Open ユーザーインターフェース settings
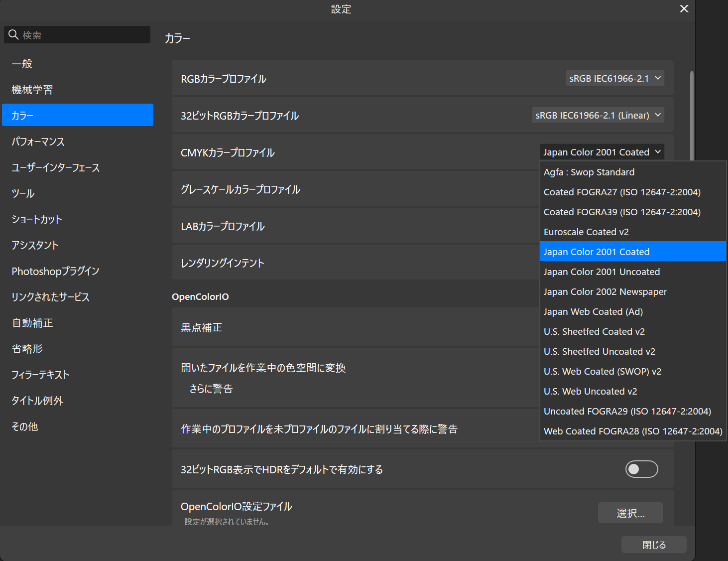 point(78,167)
